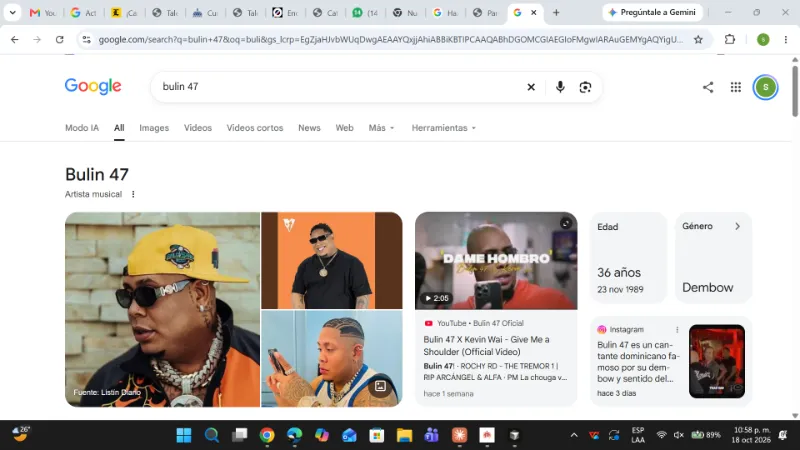
Task: Open the Google apps grid
Action: [x=735, y=87]
